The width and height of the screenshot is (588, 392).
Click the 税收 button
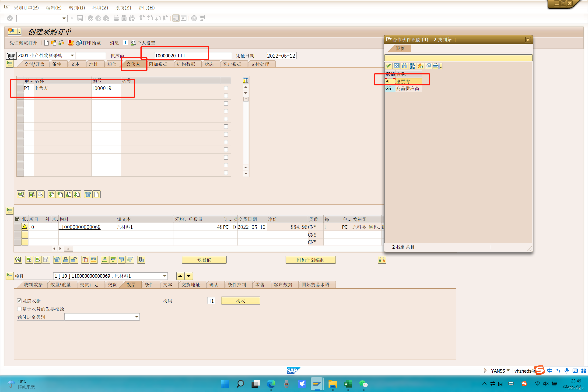(240, 301)
